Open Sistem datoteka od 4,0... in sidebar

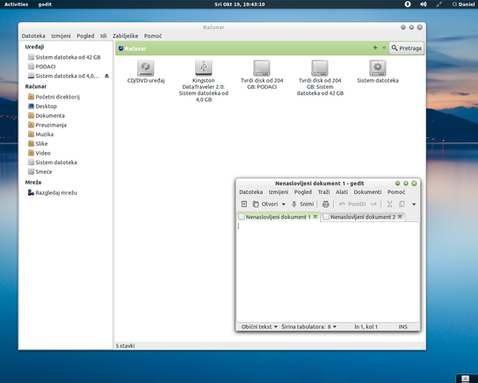pos(63,76)
